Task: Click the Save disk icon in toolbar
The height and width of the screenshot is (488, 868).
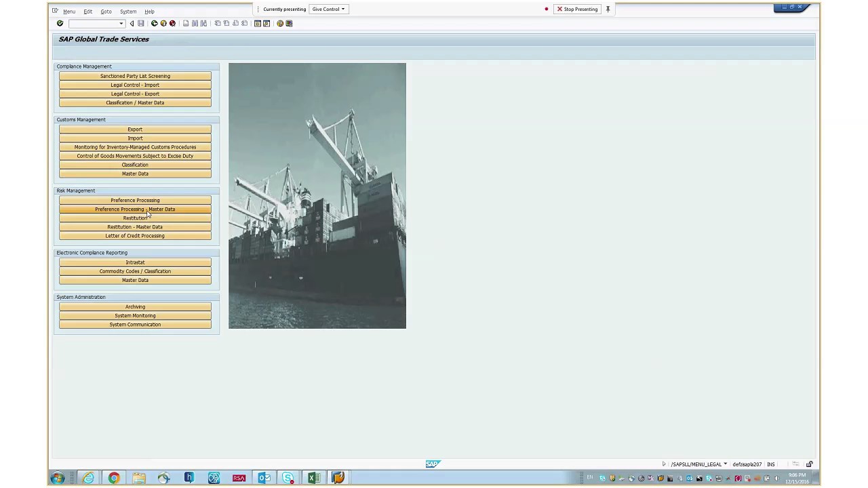Action: tap(141, 24)
